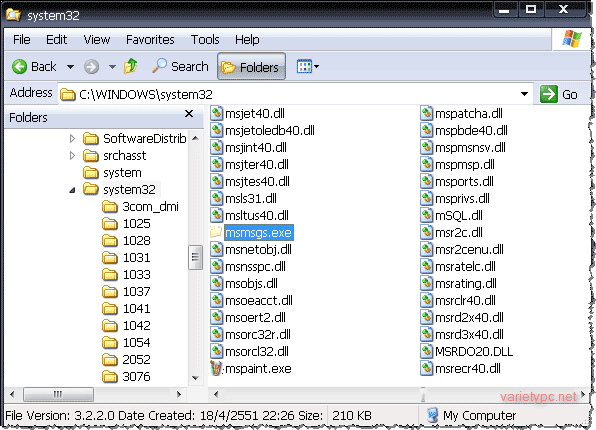Screen dimensions: 596x430
Task: Go up one folder level icon
Action: click(131, 66)
